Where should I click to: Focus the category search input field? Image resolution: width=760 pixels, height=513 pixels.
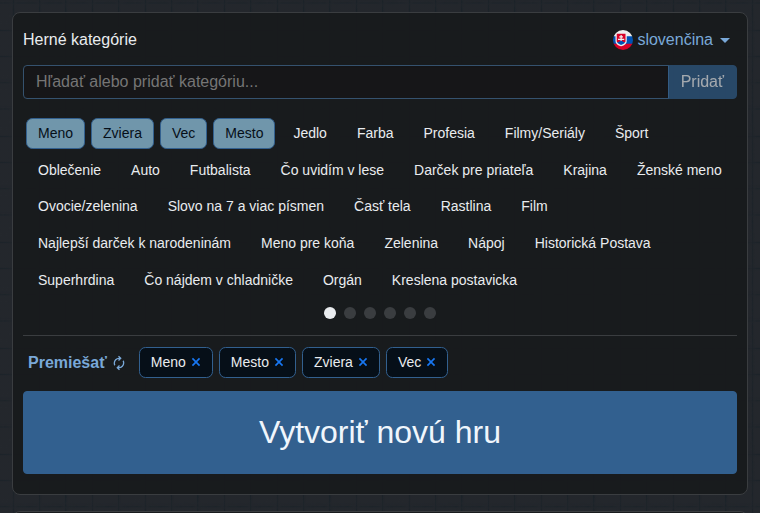346,82
